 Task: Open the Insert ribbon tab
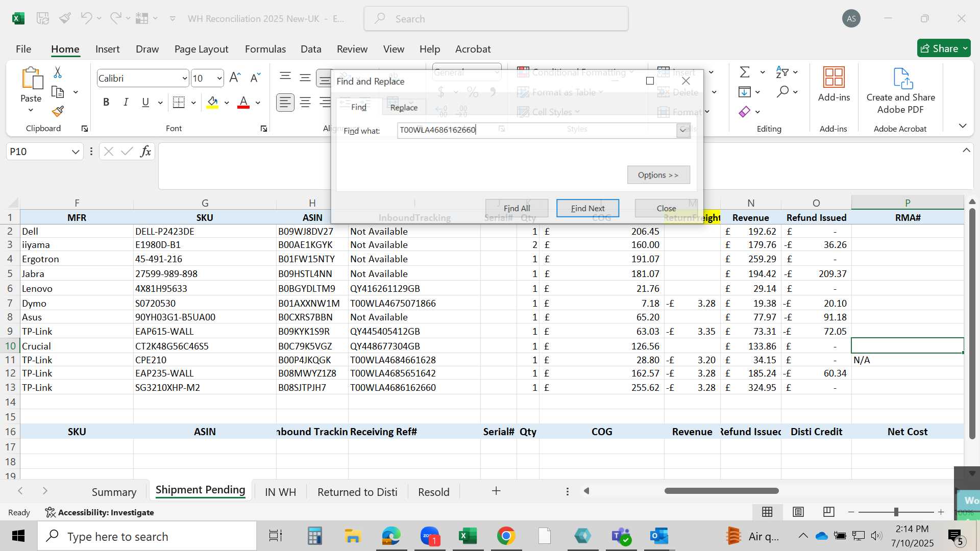(x=107, y=49)
